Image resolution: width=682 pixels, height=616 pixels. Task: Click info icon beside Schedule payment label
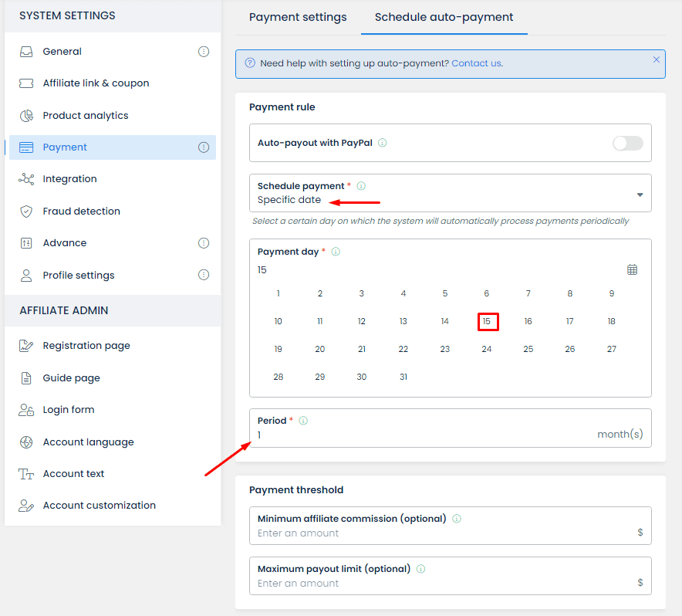tap(361, 186)
